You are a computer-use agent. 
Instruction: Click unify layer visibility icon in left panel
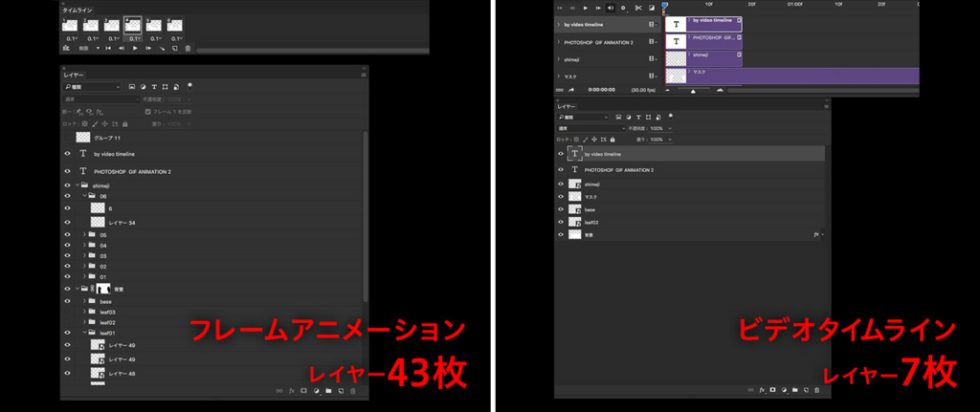pyautogui.click(x=90, y=112)
